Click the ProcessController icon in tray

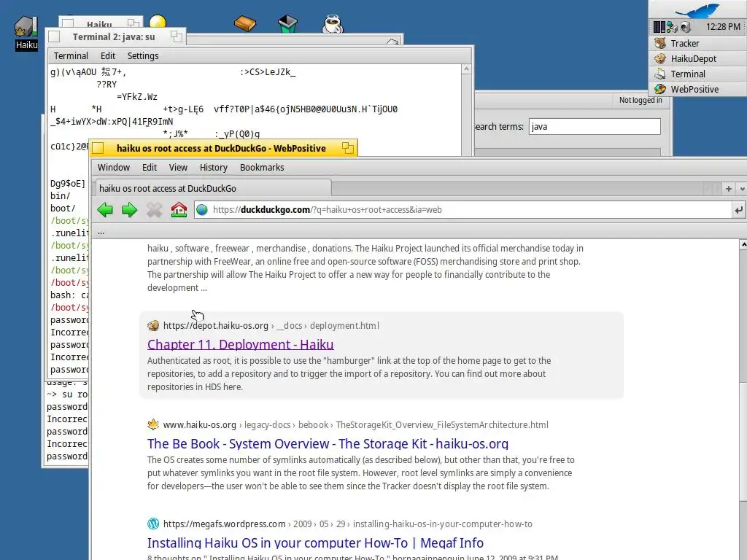coord(659,27)
